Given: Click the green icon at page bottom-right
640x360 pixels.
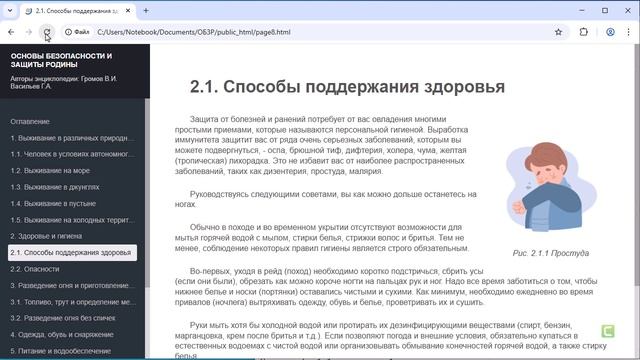Looking at the screenshot, I should click(608, 331).
